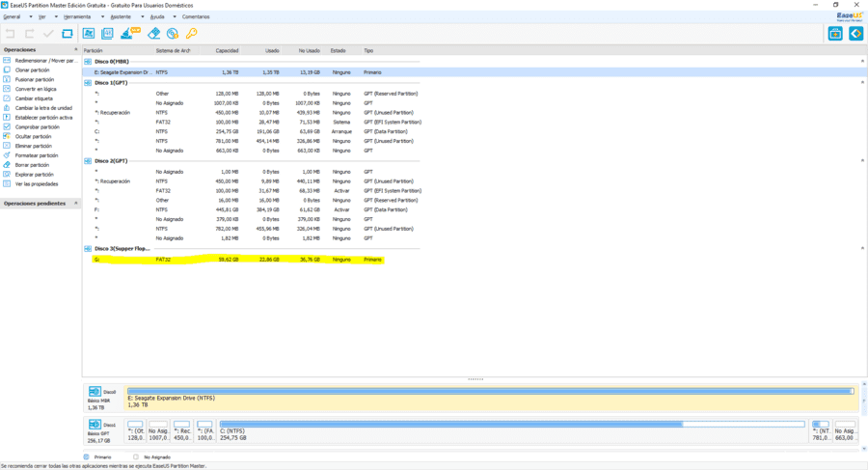This screenshot has height=470, width=868.
Task: Launch the Cleanup and Optimization tool
Action: pyautogui.click(x=130, y=33)
